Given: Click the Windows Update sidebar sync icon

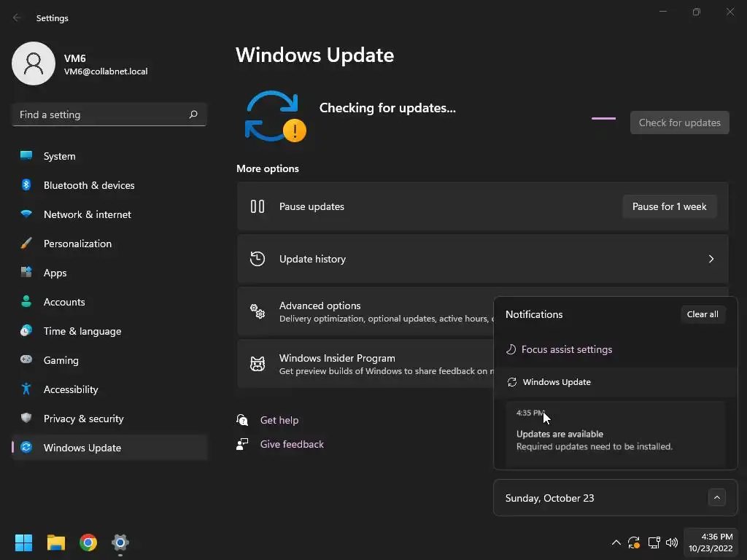Looking at the screenshot, I should (26, 447).
